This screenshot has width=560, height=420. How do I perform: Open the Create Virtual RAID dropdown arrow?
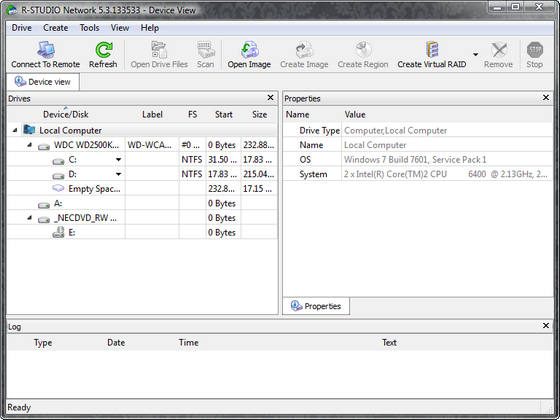(x=475, y=55)
